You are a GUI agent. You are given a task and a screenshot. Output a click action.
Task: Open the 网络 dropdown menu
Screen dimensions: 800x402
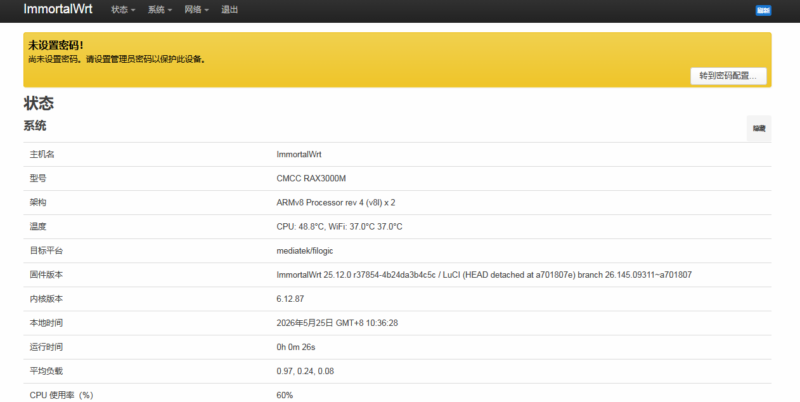tap(196, 10)
